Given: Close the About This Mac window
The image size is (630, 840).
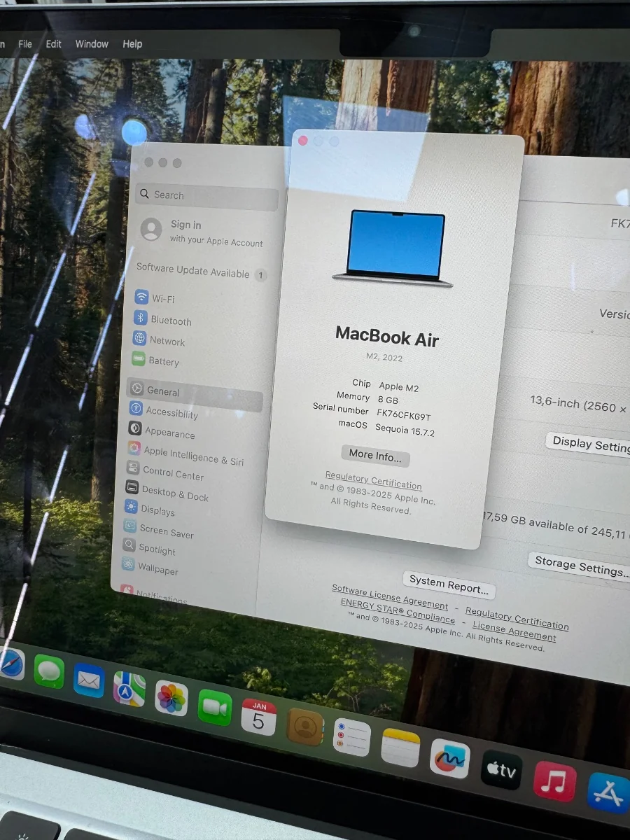Looking at the screenshot, I should coord(303,141).
